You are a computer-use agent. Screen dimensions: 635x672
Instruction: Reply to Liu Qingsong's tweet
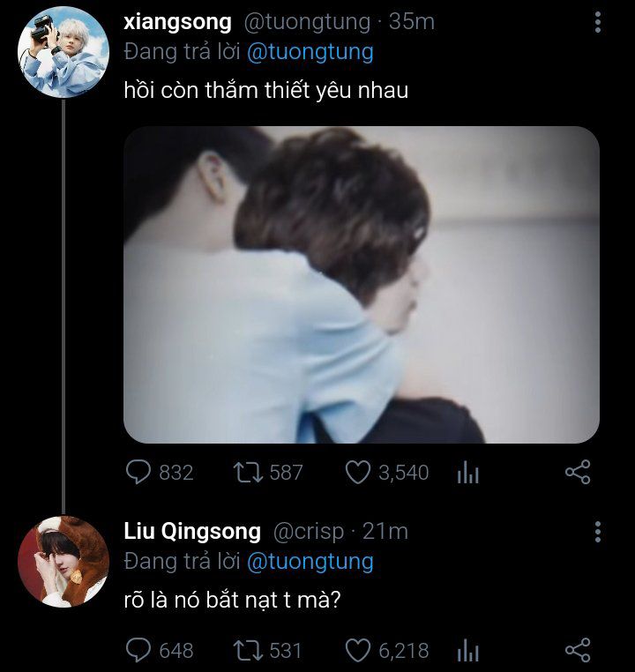[x=139, y=651]
